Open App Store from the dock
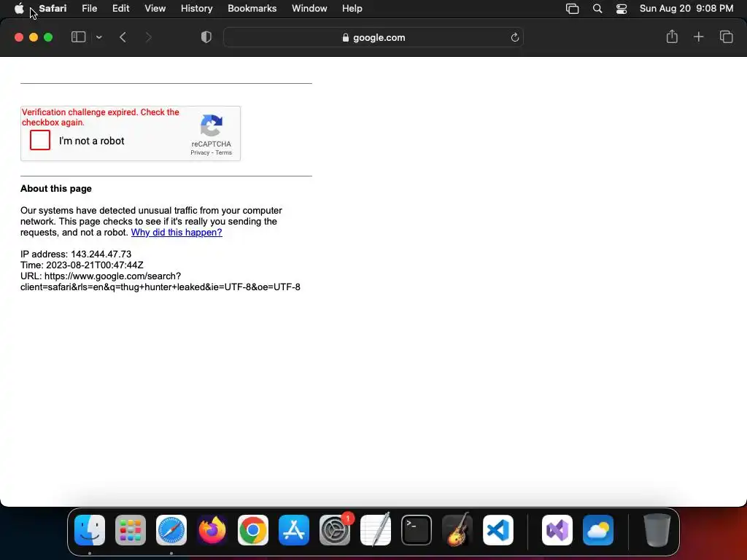747x560 pixels. click(294, 530)
